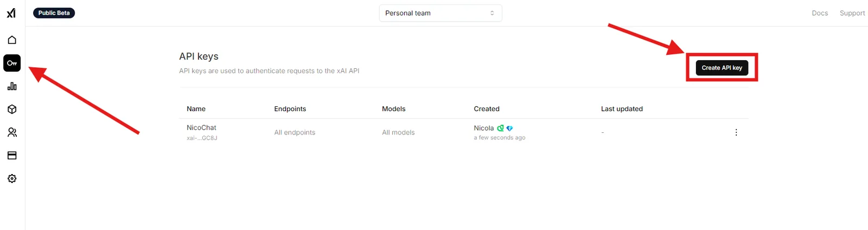Open the settings gear icon
This screenshot has width=868, height=230.
pyautogui.click(x=12, y=178)
